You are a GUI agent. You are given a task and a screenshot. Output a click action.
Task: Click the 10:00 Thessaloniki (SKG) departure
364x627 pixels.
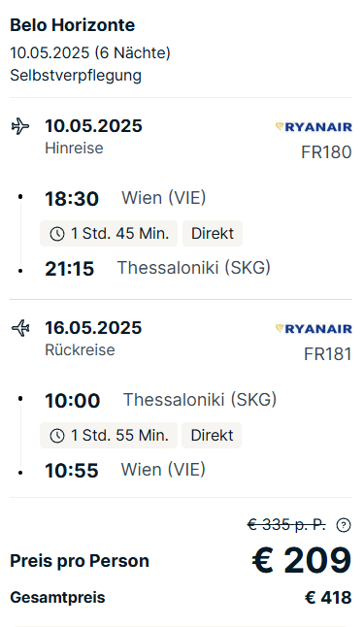pos(160,400)
